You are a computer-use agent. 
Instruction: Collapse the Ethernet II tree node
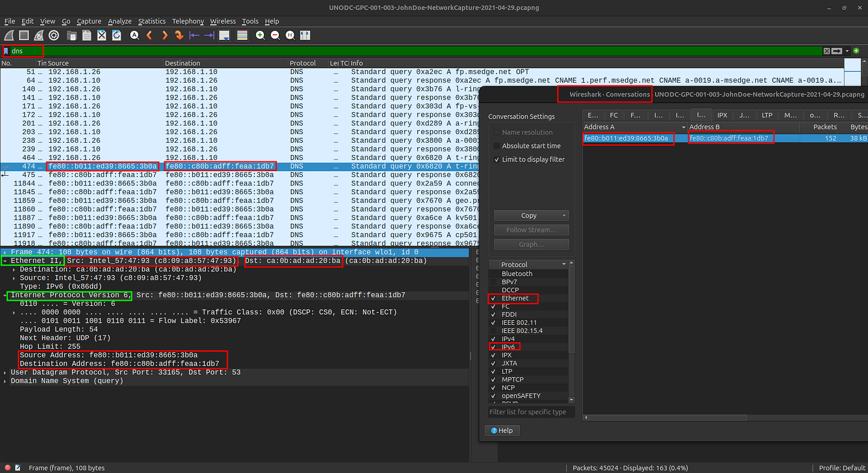click(x=5, y=261)
